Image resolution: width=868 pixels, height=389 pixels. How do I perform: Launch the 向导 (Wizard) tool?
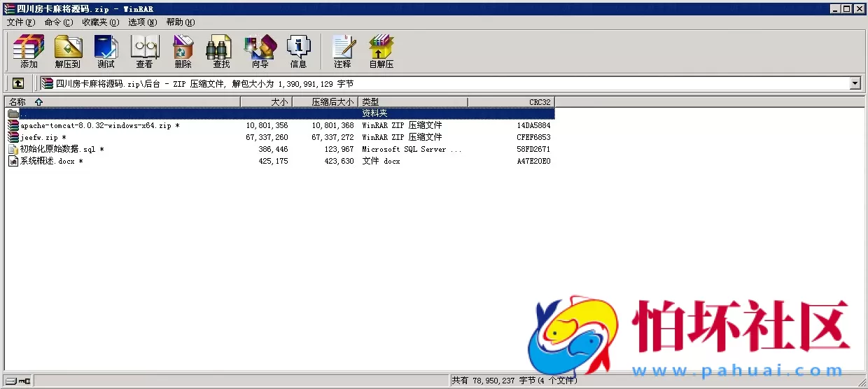[260, 51]
